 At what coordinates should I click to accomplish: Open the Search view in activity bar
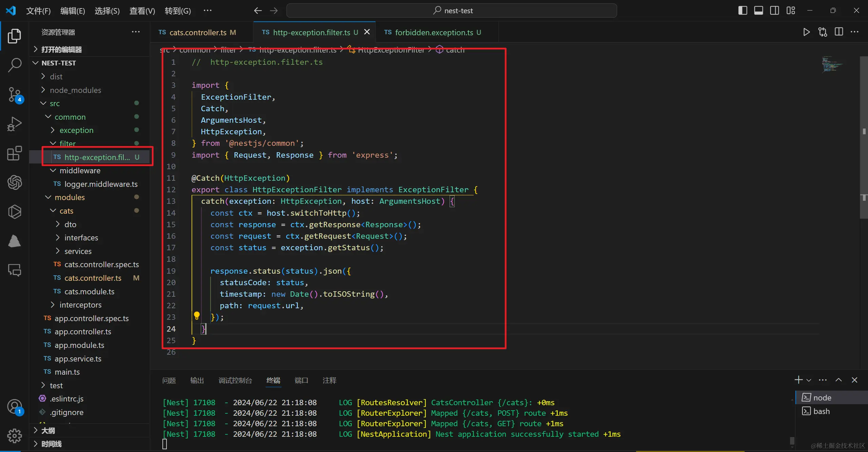coord(14,65)
